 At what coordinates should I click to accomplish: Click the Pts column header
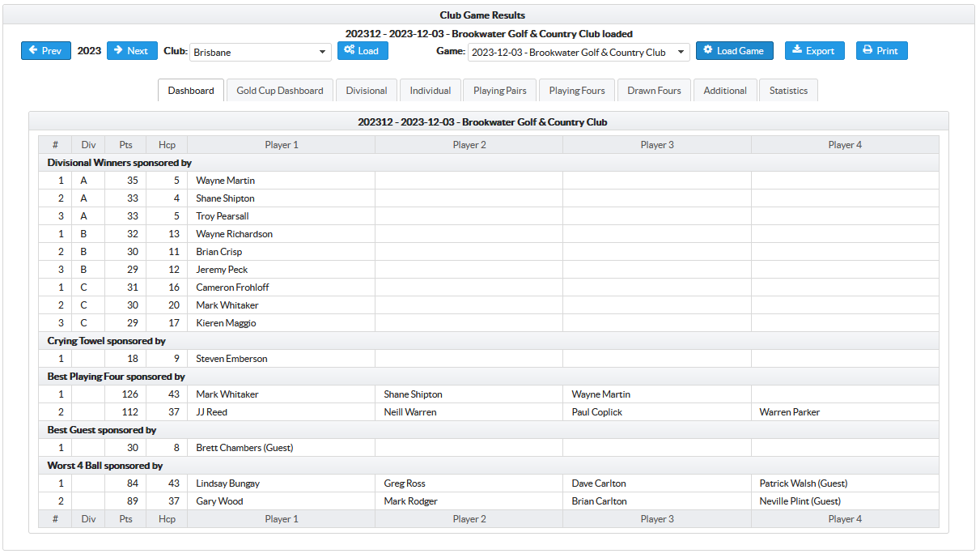pos(125,145)
